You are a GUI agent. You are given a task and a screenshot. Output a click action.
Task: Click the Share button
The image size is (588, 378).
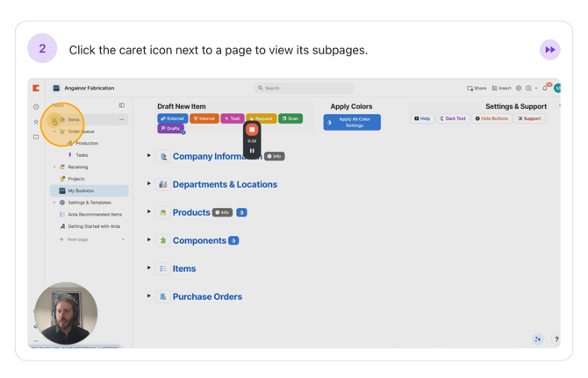click(477, 89)
